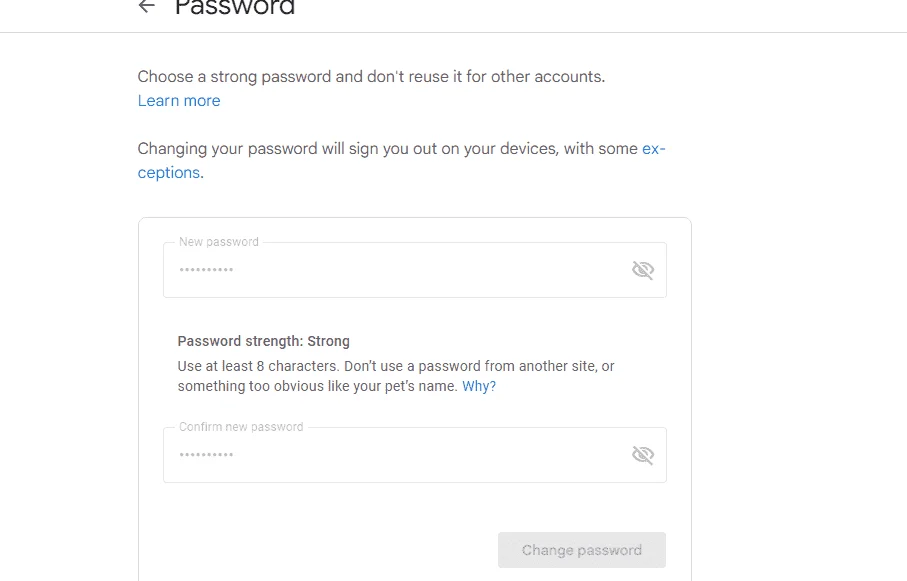Open the Learn more link
Image resolution: width=907 pixels, height=581 pixels.
[179, 101]
